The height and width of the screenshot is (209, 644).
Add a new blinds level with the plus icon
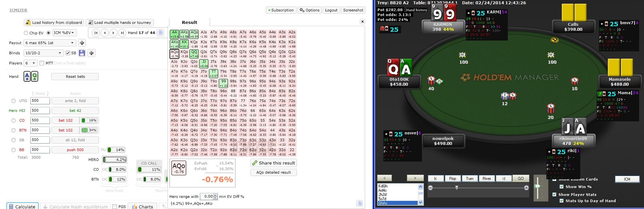(91, 53)
